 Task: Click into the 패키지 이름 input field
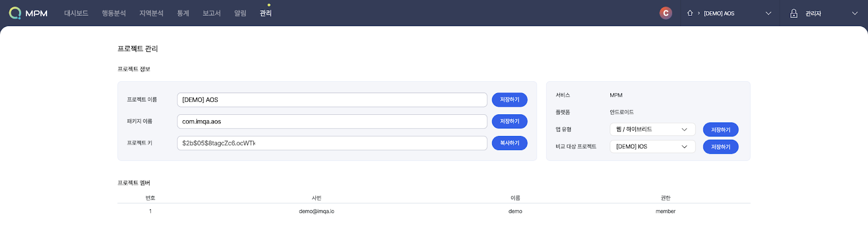(x=331, y=121)
